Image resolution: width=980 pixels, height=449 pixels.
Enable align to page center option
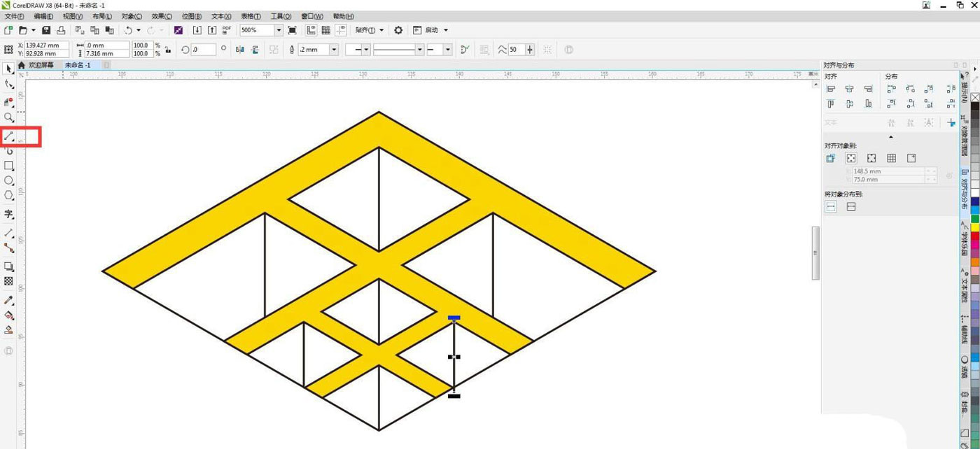coord(851,158)
